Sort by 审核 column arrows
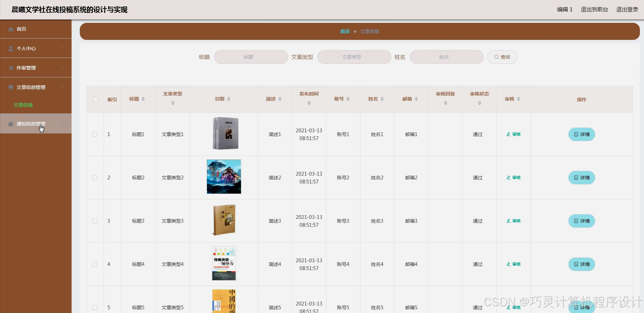The image size is (644, 313). 518,99
